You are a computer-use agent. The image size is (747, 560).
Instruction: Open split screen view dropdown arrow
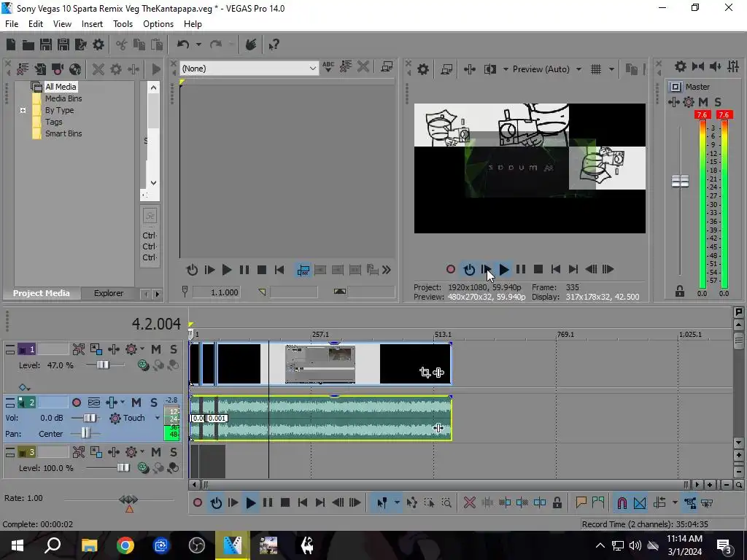505,69
